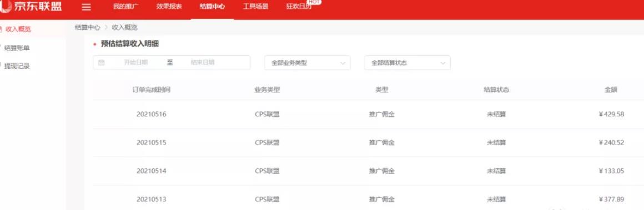This screenshot has height=210, width=644.
Task: Select the date cell 20210515
Action: point(151,143)
